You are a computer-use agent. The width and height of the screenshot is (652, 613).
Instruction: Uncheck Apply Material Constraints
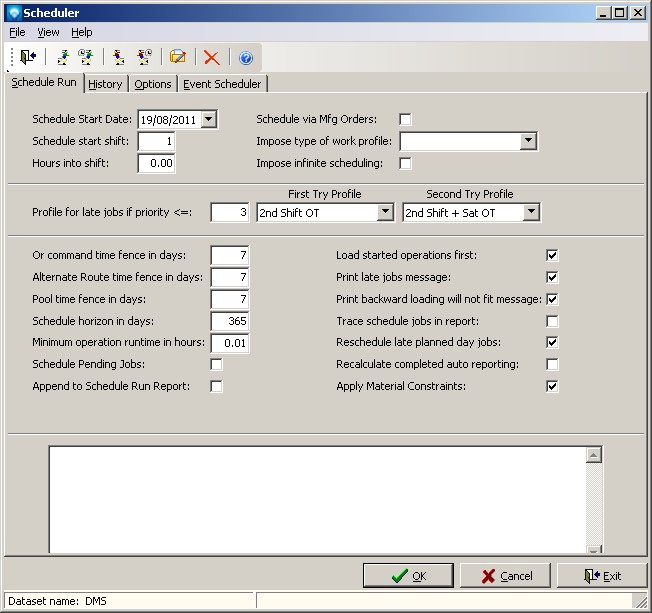pos(552,387)
